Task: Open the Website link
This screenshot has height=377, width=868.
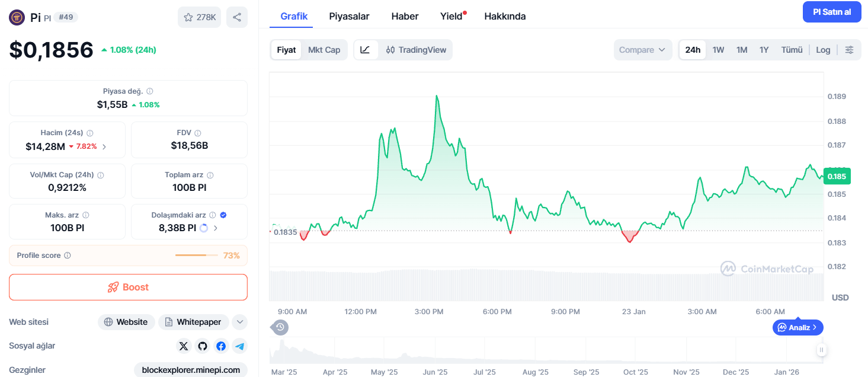Action: pyautogui.click(x=126, y=322)
